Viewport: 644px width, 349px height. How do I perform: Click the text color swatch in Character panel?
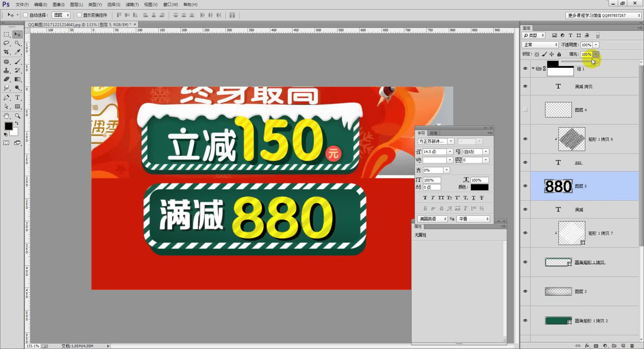(x=479, y=187)
